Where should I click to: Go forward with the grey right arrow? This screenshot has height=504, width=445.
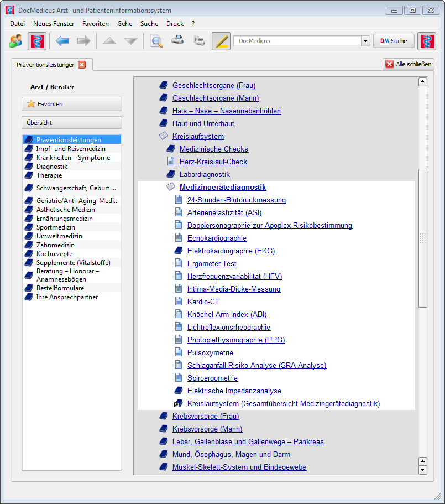coord(84,41)
